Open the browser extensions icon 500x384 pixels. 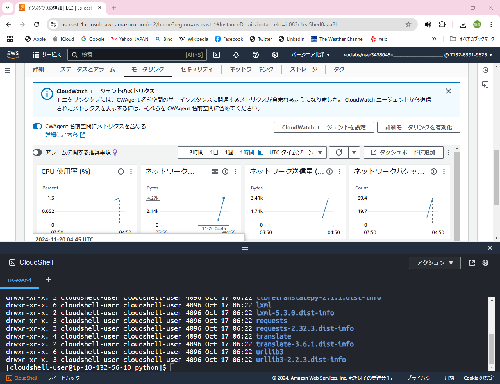click(442, 24)
